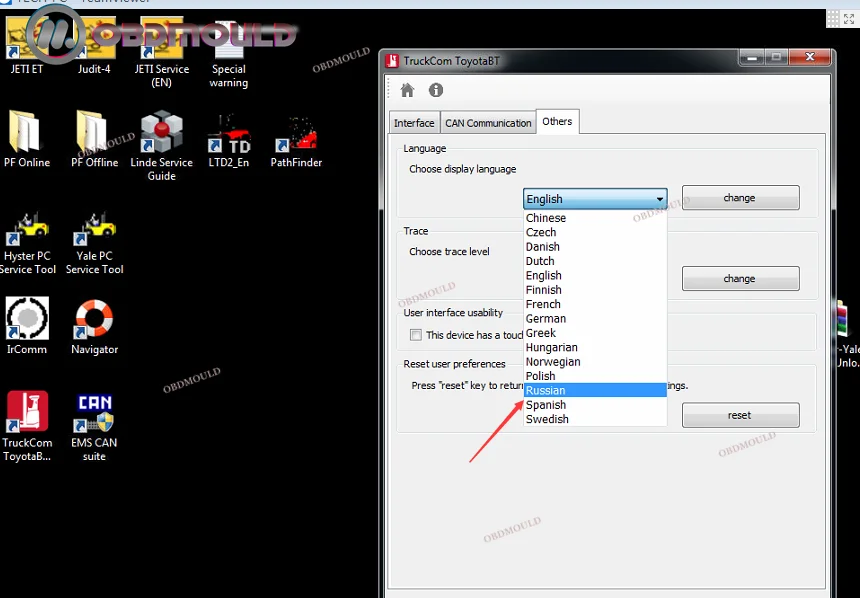Click the change button in the Trace section
The width and height of the screenshot is (860, 598).
click(x=740, y=278)
